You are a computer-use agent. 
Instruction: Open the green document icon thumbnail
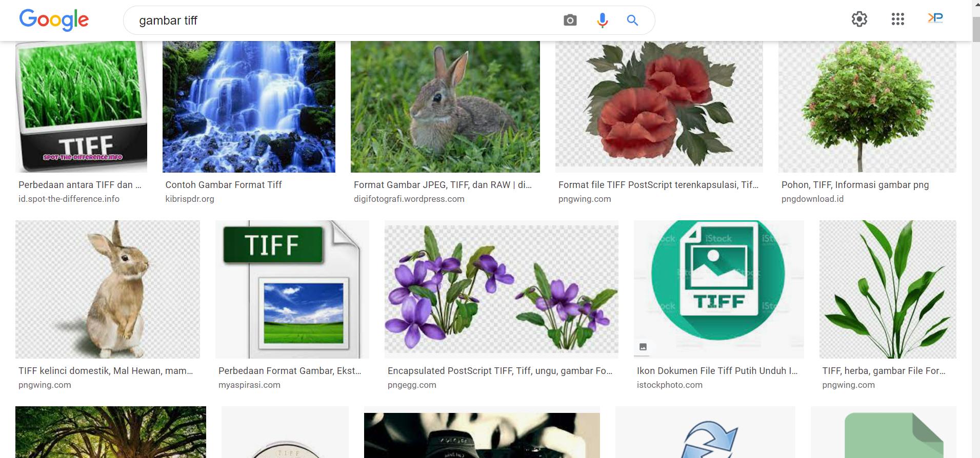[x=884, y=432]
